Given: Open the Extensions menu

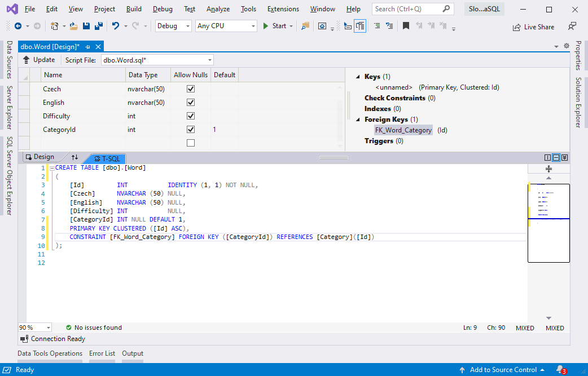Looking at the screenshot, I should click(x=283, y=9).
